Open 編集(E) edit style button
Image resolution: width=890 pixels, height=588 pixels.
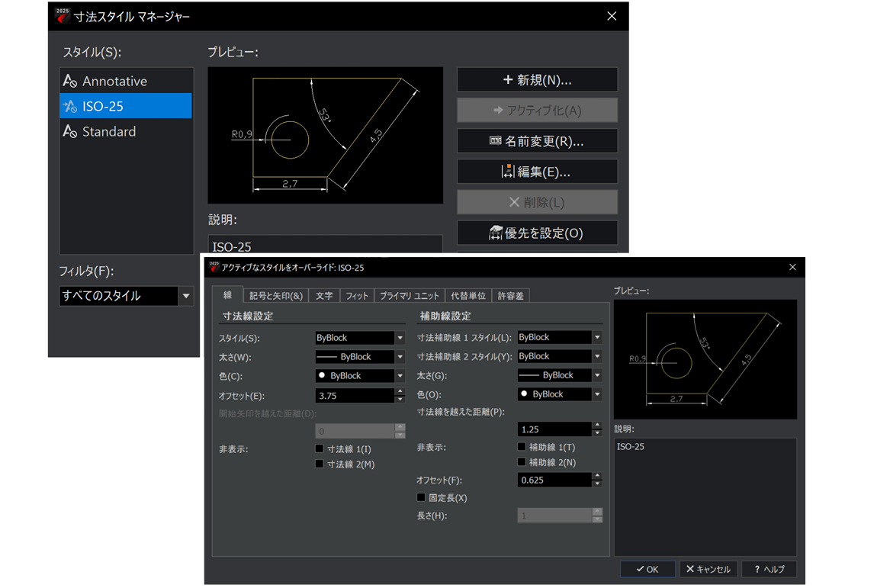click(x=537, y=172)
